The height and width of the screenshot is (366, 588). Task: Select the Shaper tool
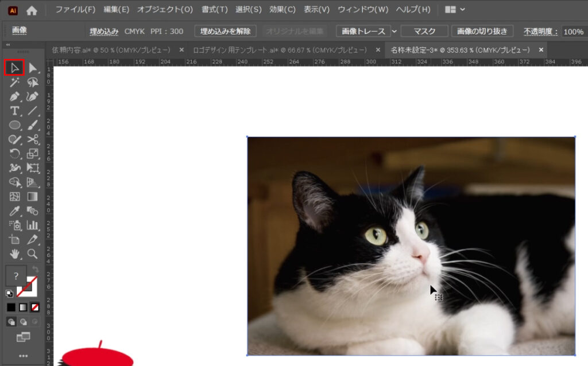point(14,139)
